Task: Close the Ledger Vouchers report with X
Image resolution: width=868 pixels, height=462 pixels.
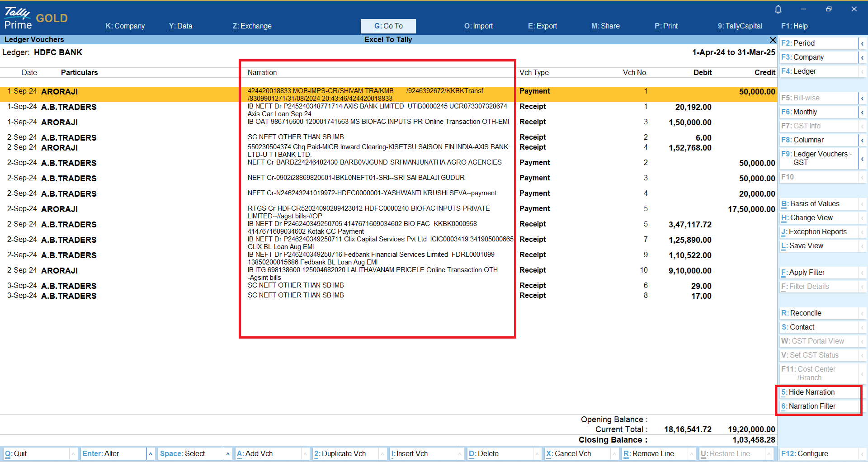Action: click(x=773, y=40)
